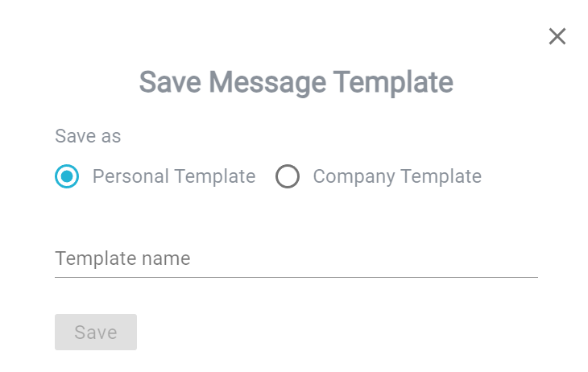Focus the field with "Template name" placeholder
This screenshot has width=588, height=372.
point(296,258)
